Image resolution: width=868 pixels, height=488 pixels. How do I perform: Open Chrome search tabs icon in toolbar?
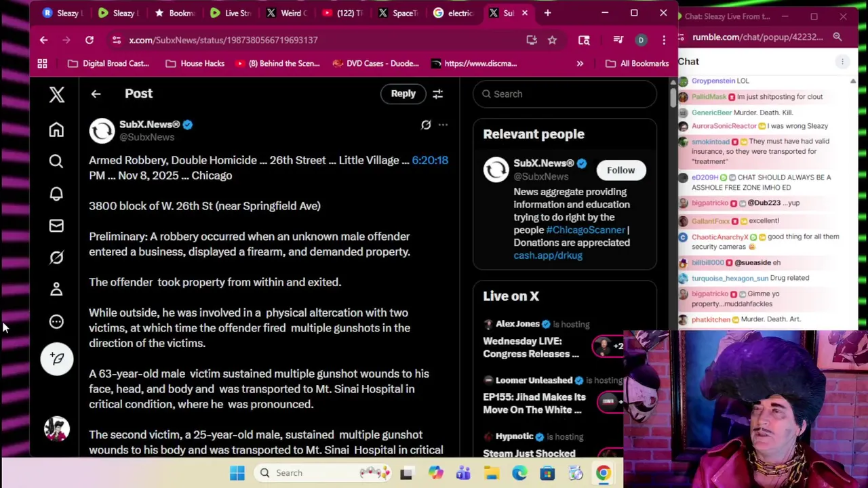pos(584,40)
